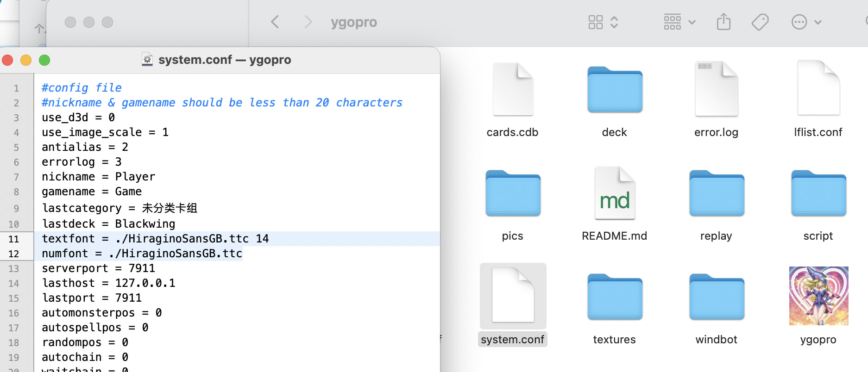This screenshot has height=372, width=868.
Task: Click the 'autochain = 0' line
Action: (85, 357)
